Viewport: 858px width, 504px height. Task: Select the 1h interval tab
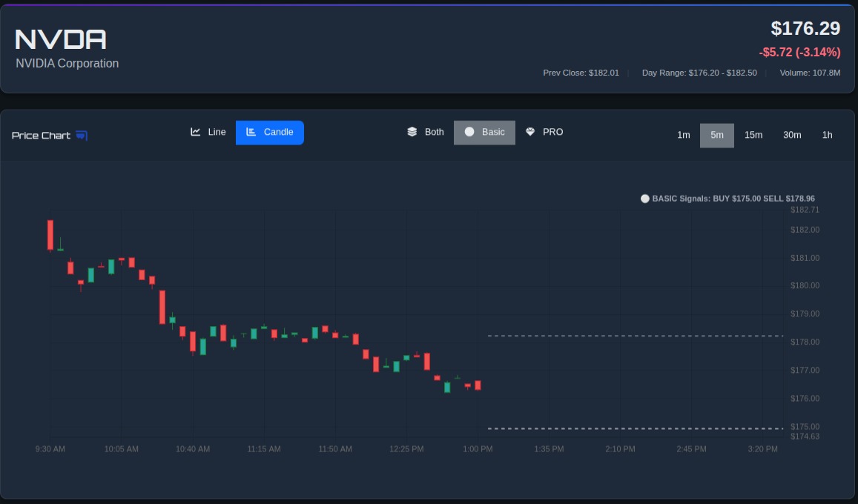pos(828,135)
